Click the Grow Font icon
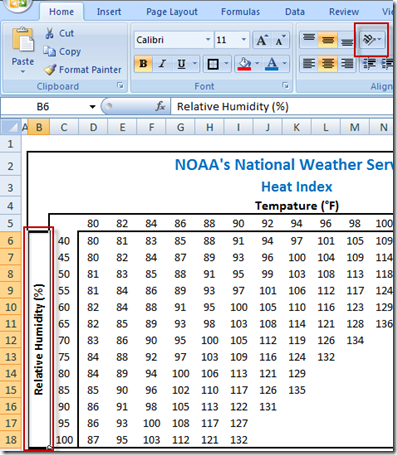 [262, 40]
